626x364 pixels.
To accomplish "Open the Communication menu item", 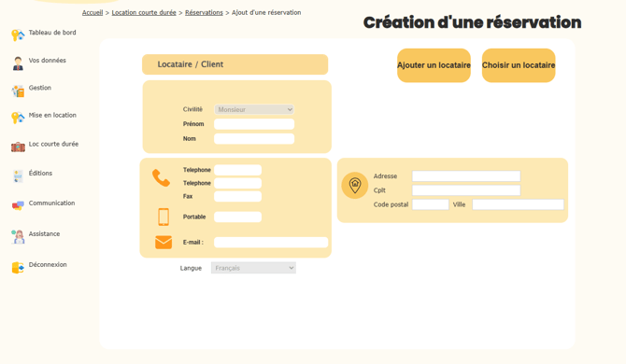I will tap(52, 203).
